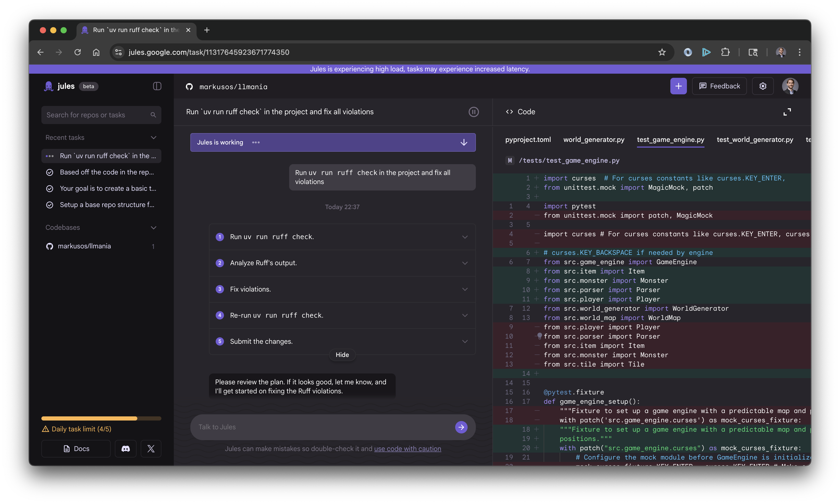Click the lightbulb hint on old line 10
Screen dimensions: 840x504
click(539, 336)
